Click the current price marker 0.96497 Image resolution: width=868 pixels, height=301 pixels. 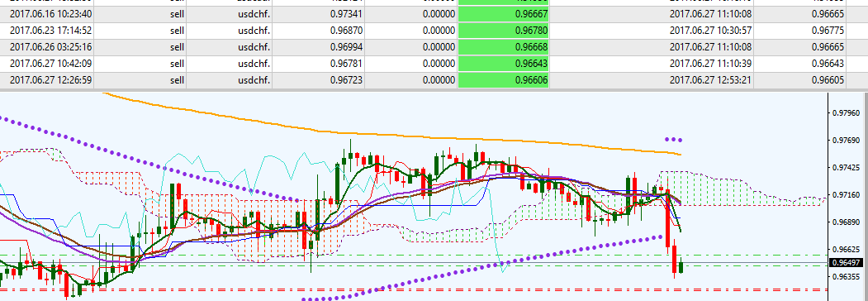[846, 263]
